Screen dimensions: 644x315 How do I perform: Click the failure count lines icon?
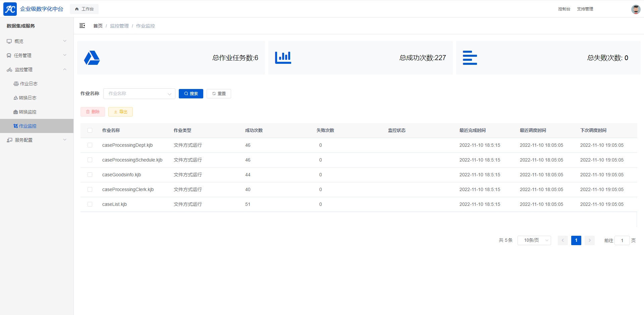pyautogui.click(x=470, y=58)
